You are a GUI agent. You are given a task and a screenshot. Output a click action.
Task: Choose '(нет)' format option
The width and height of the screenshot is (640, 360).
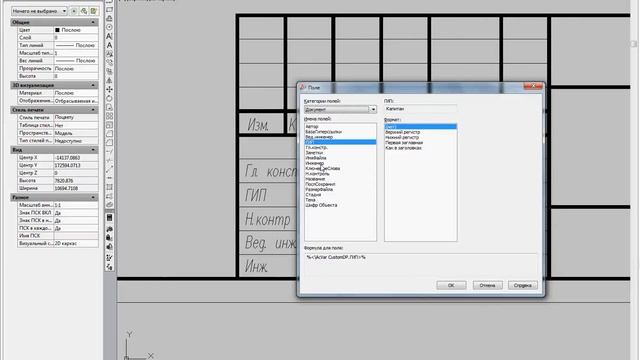(420, 127)
